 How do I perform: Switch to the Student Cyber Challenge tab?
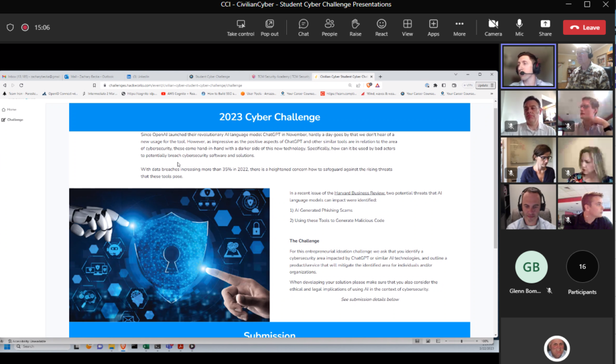coord(217,76)
